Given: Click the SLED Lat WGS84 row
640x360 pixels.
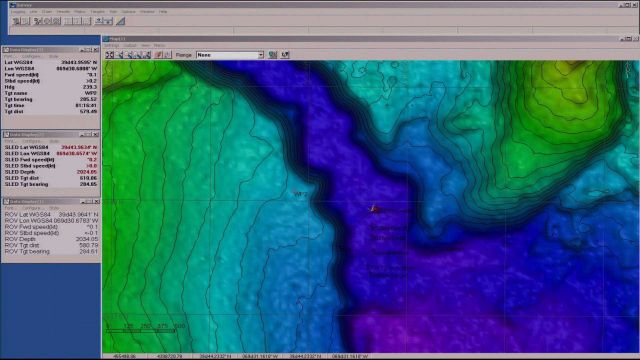Looking at the screenshot, I should click(51, 147).
